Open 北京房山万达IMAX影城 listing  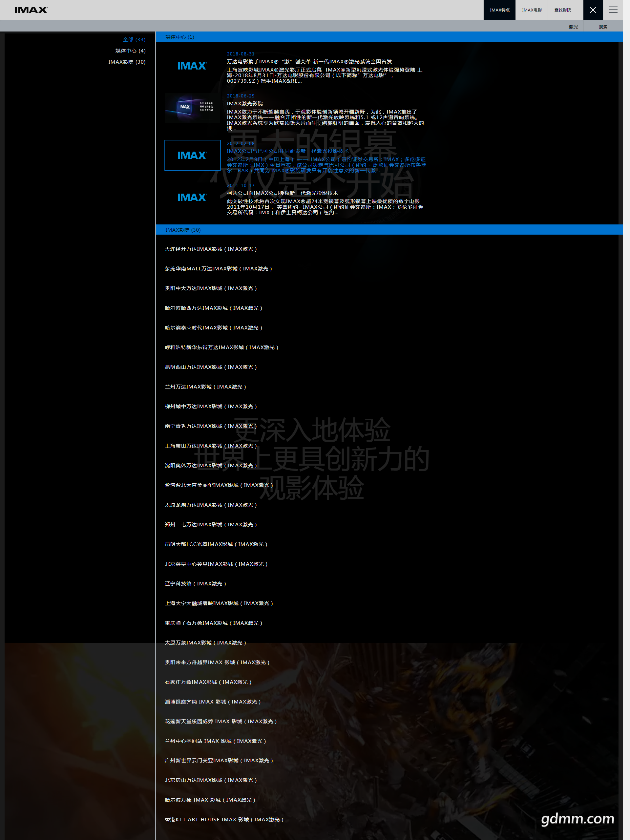211,780
